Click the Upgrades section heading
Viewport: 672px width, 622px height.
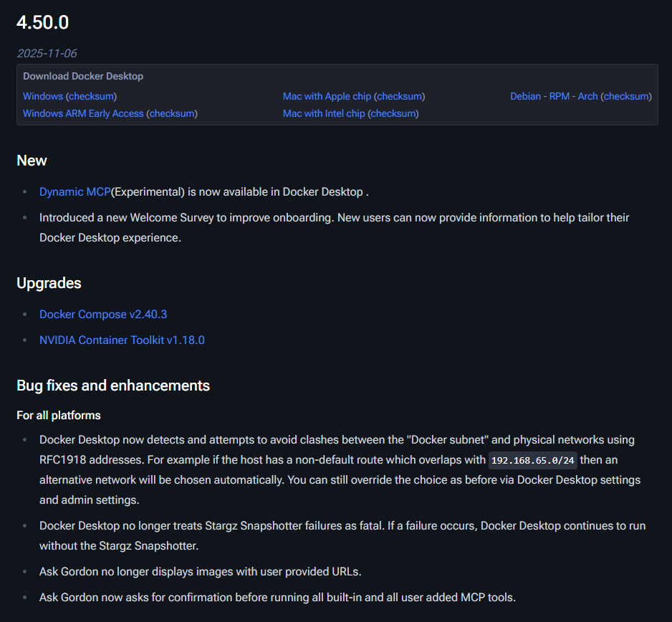click(x=49, y=283)
